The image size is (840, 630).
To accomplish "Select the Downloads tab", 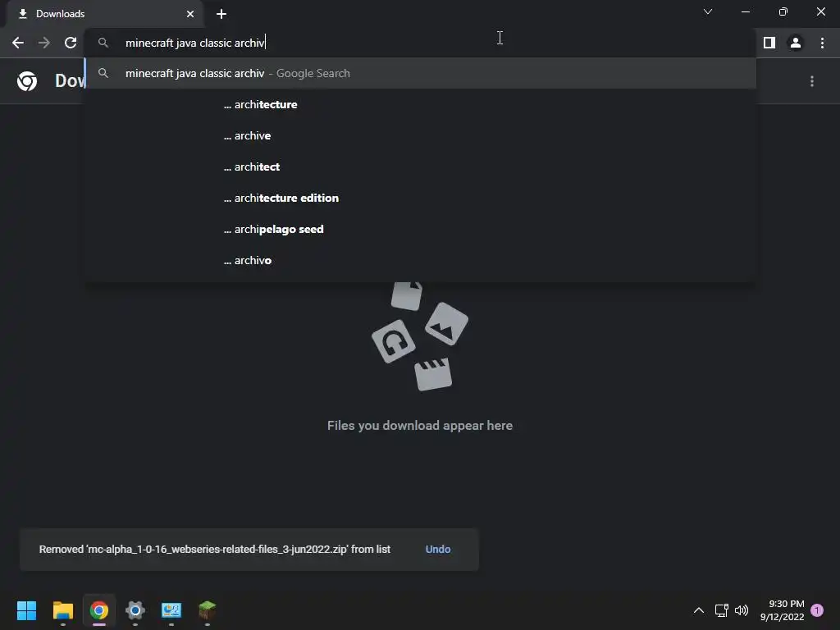I will (105, 14).
